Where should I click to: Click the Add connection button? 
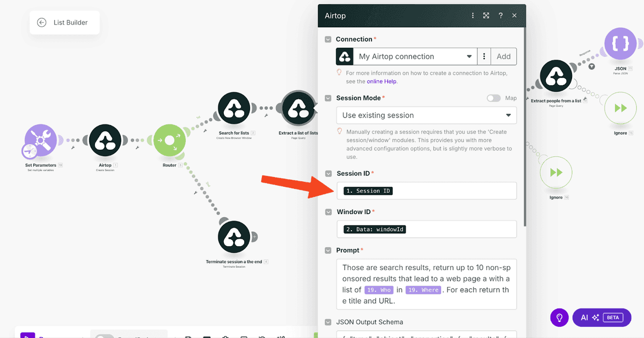click(x=503, y=56)
